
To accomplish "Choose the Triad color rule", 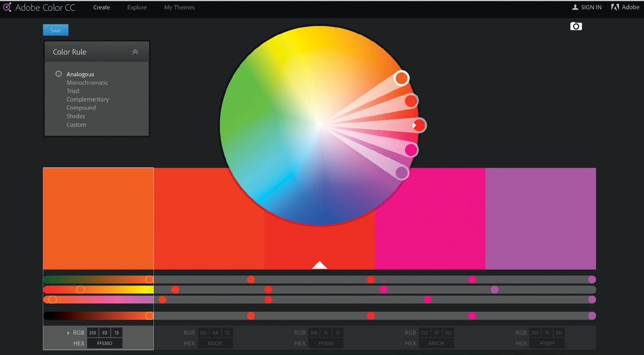I will [73, 91].
